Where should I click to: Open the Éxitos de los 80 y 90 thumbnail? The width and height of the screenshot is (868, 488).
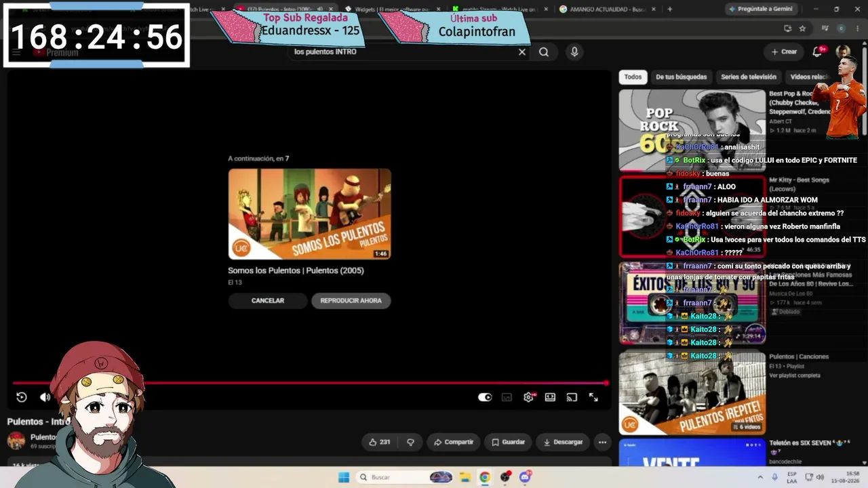click(x=692, y=303)
